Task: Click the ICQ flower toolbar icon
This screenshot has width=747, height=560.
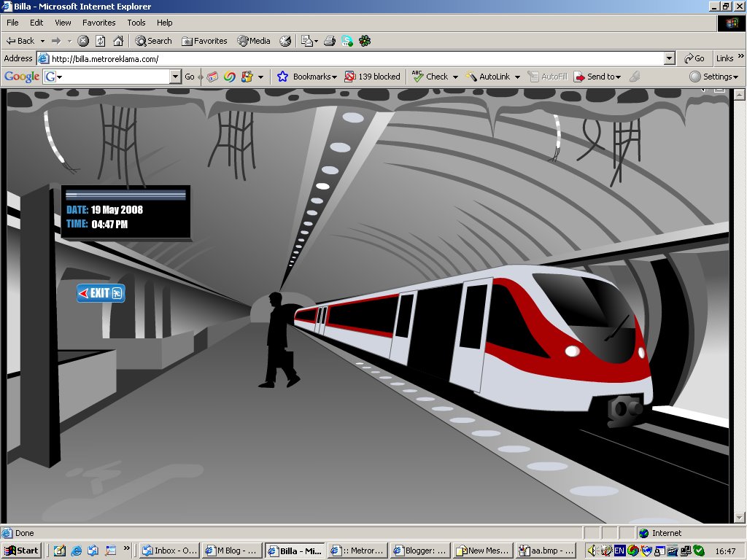Action: [x=365, y=41]
